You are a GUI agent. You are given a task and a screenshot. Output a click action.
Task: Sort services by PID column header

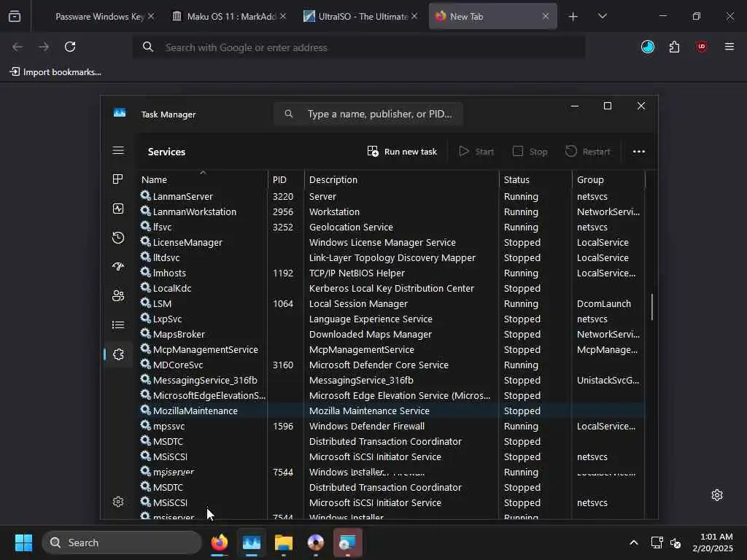pos(286,179)
